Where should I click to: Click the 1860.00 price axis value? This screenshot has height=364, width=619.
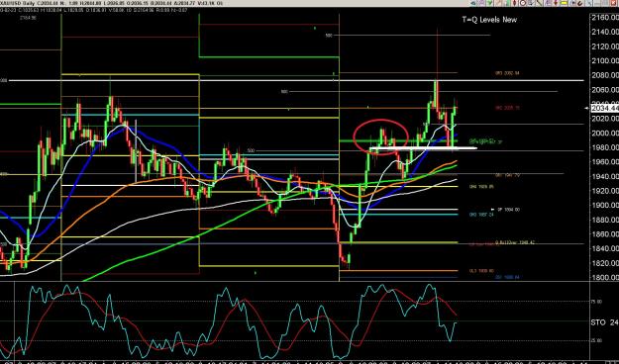(605, 234)
